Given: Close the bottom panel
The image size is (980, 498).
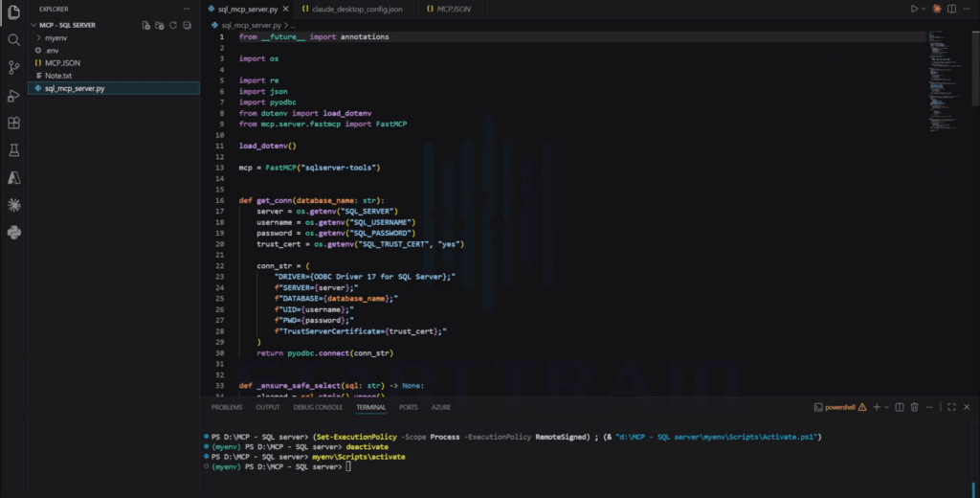Looking at the screenshot, I should coord(967,407).
